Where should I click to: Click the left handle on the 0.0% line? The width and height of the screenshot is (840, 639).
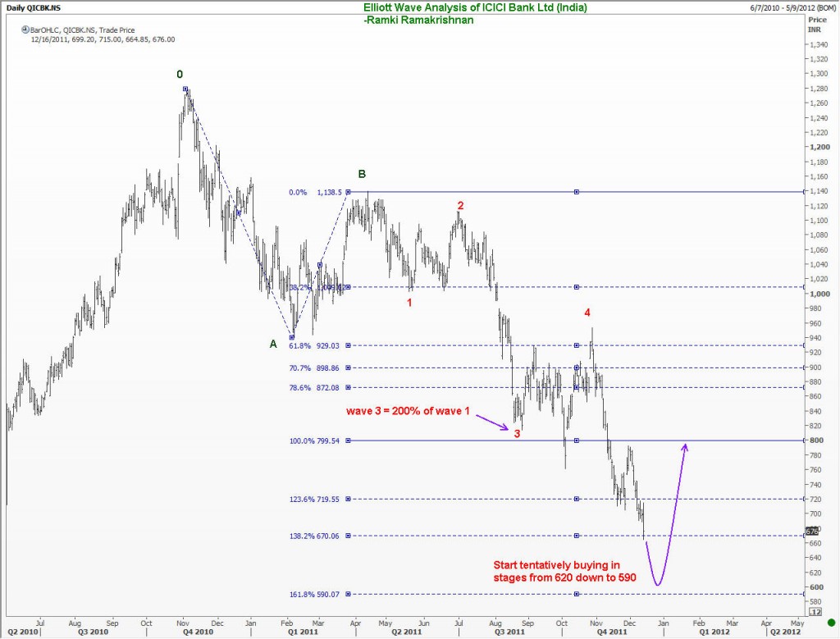348,192
